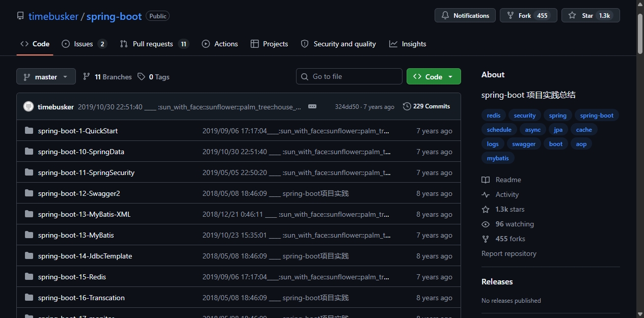Viewport: 644px width, 318px height.
Task: Open the 11 Branches link
Action: pyautogui.click(x=108, y=77)
